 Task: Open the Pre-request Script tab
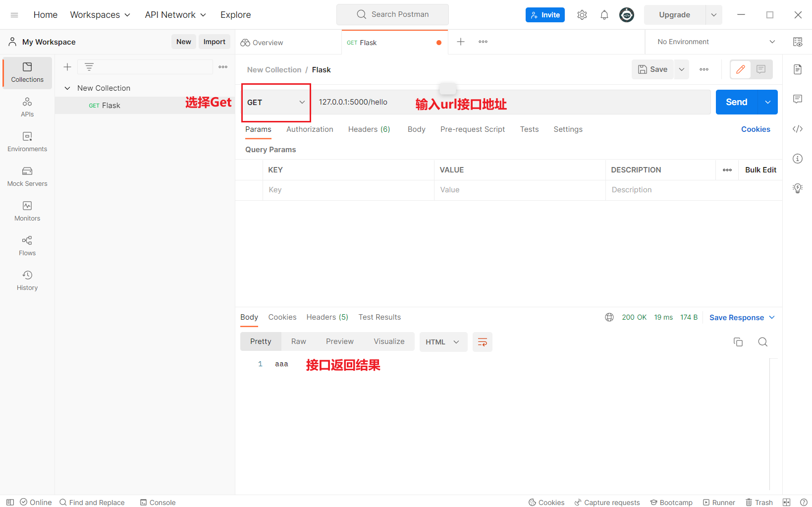click(473, 129)
